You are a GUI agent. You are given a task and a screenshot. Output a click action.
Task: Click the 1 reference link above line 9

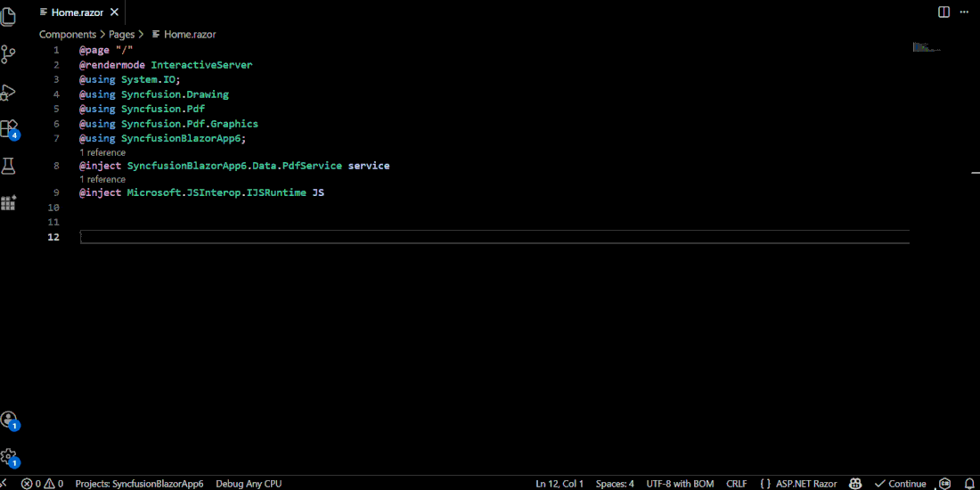(x=102, y=179)
